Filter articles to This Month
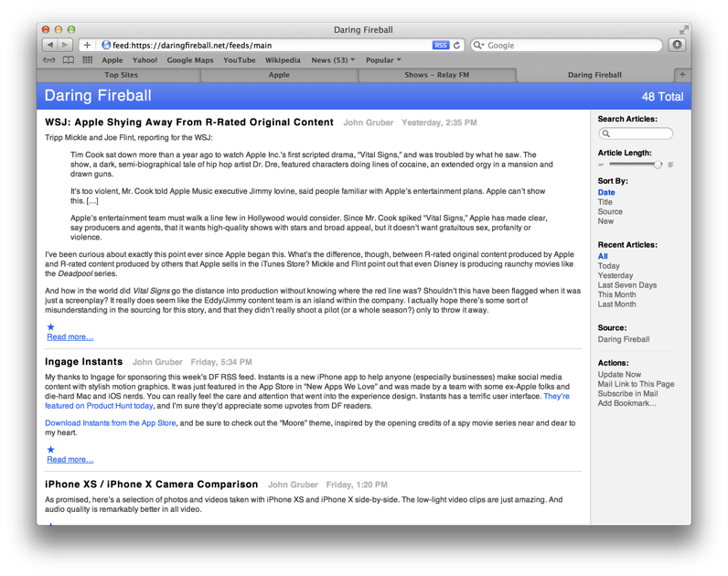728x576 pixels. (616, 294)
